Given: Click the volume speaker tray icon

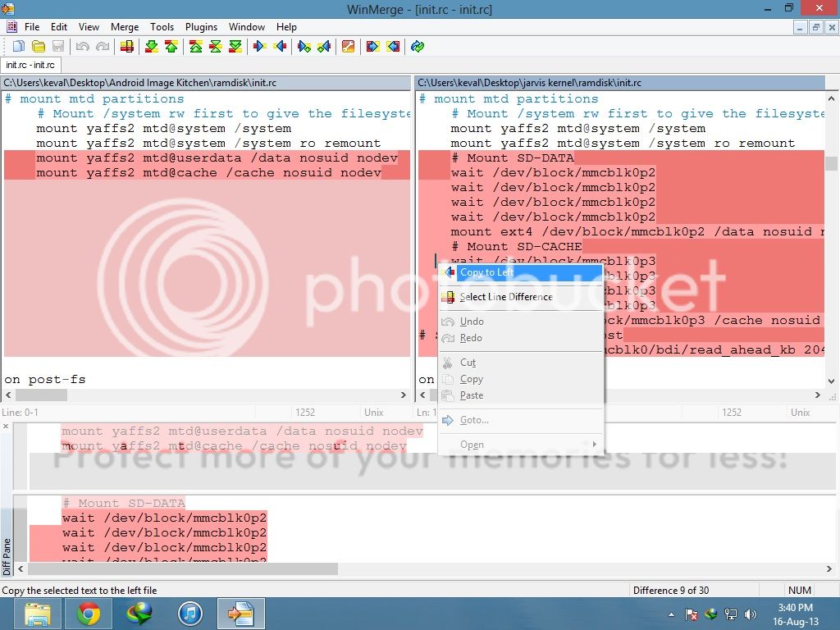Looking at the screenshot, I should [x=751, y=614].
